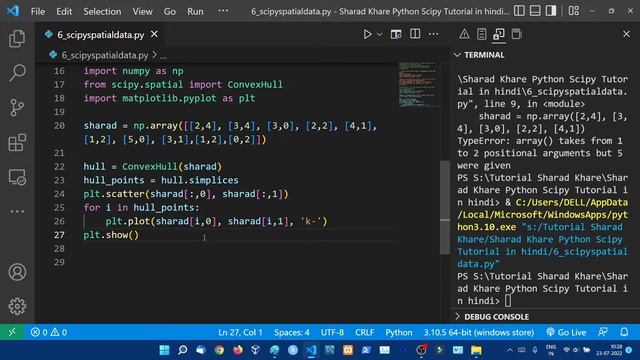Image resolution: width=640 pixels, height=360 pixels.
Task: Show hidden menus via title bar ellipsis
Action: [x=223, y=11]
